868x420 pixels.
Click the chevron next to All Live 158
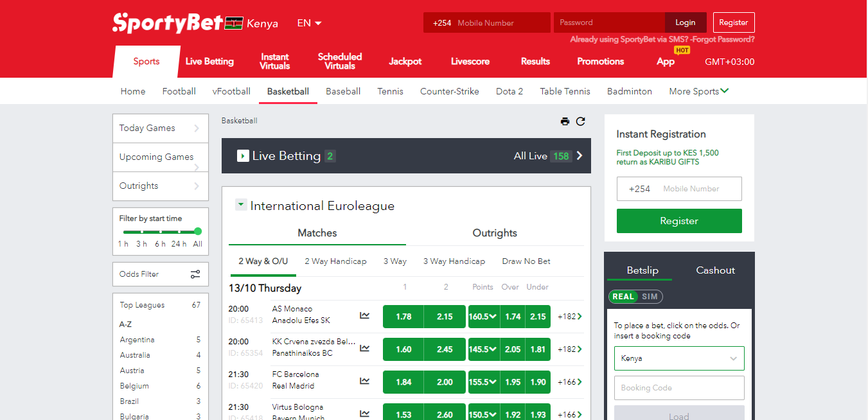580,155
